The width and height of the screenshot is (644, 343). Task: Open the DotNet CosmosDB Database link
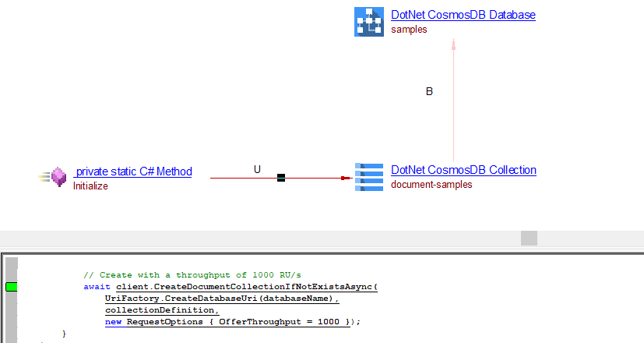pyautogui.click(x=463, y=15)
